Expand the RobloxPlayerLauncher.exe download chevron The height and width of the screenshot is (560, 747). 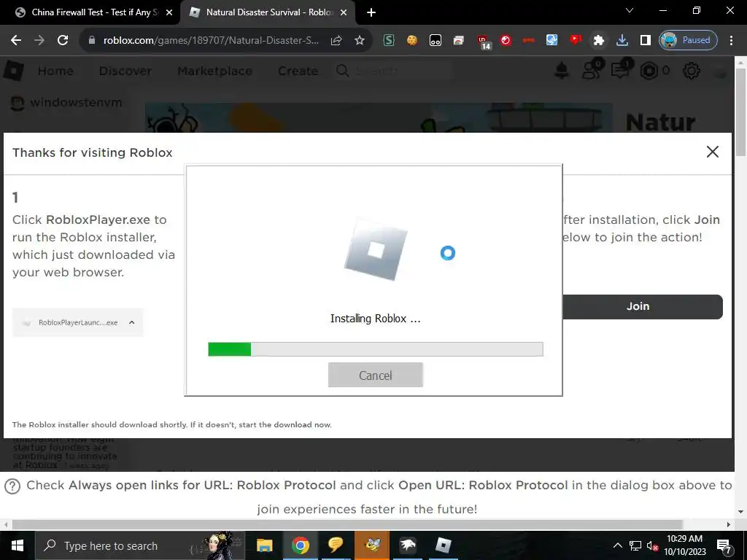point(132,322)
